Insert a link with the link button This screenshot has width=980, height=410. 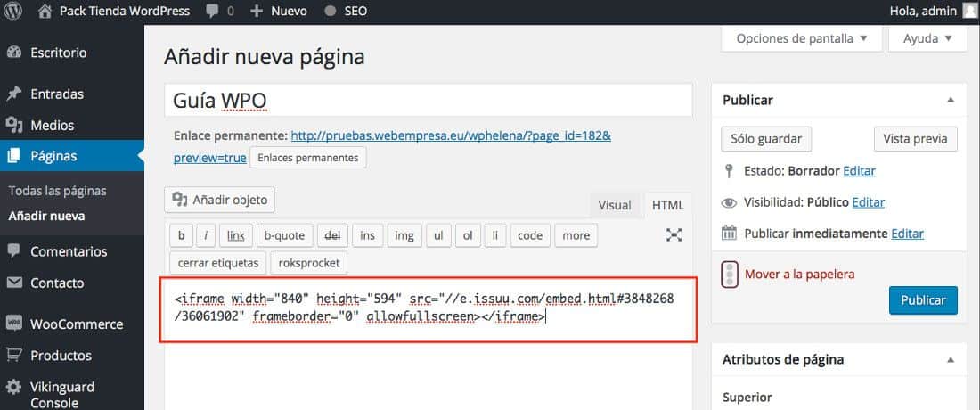[x=235, y=235]
